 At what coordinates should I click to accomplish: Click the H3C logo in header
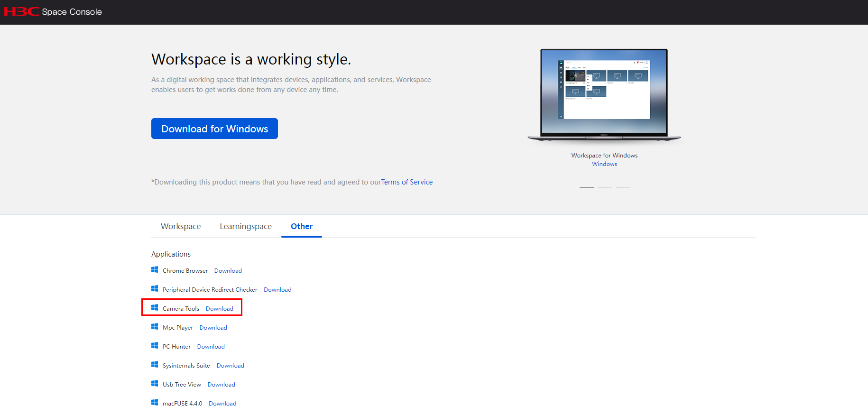pos(21,11)
